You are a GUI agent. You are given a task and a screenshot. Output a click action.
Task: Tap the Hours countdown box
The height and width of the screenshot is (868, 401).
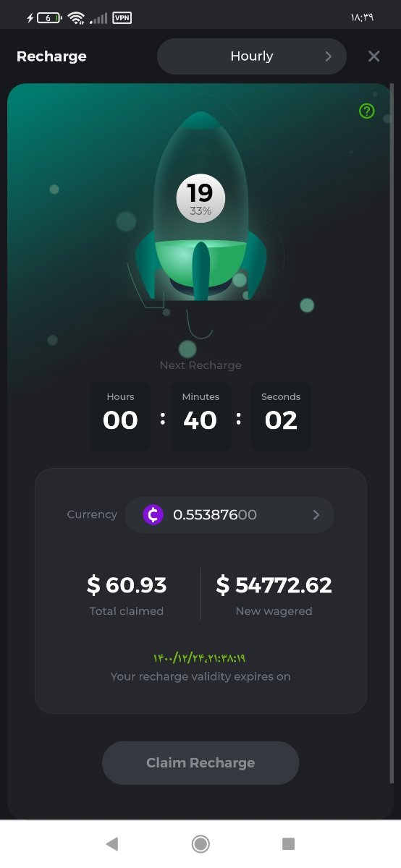coord(120,417)
